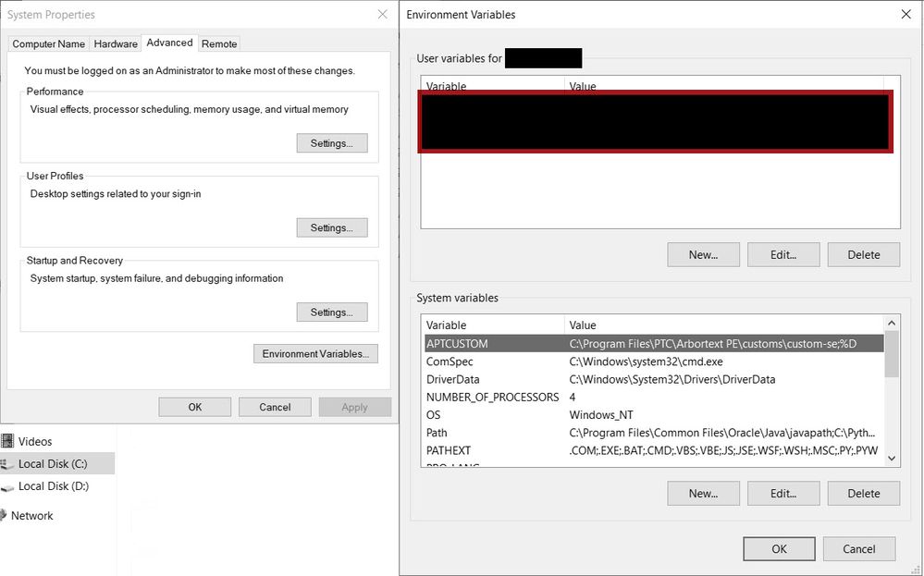Delete the selected system variable

point(864,493)
